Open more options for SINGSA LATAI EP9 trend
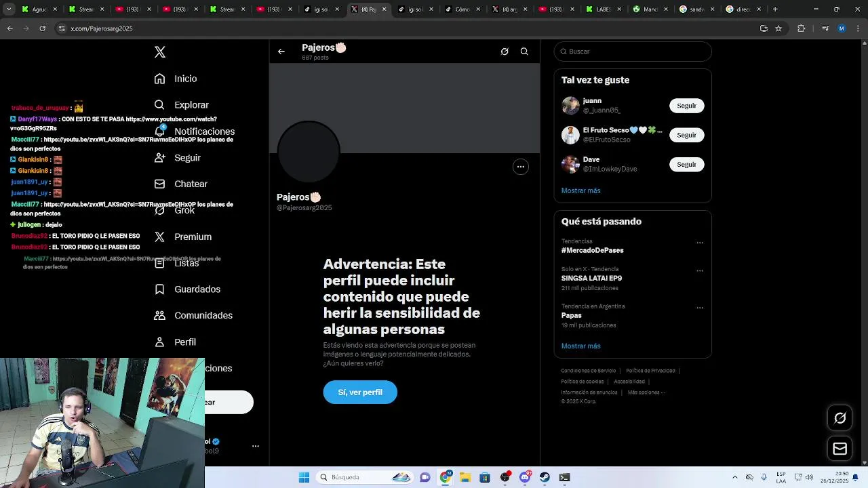This screenshot has height=488, width=868. 700,271
